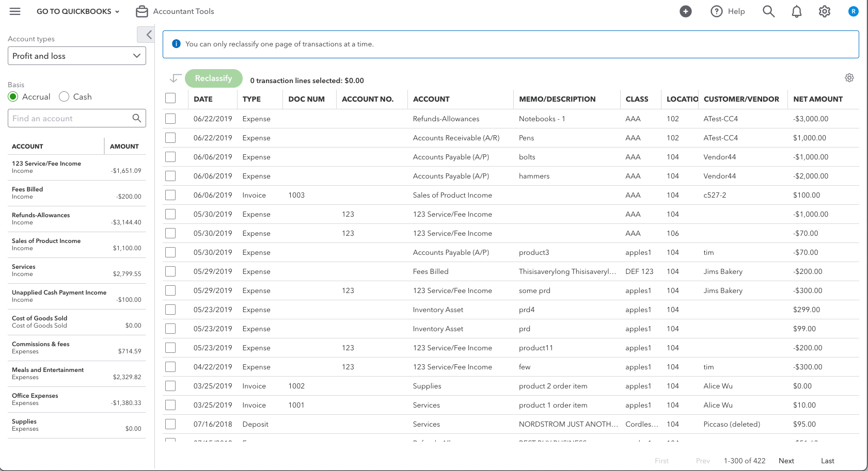The image size is (868, 471).
Task: Check the bolts transaction row
Action: 170,157
